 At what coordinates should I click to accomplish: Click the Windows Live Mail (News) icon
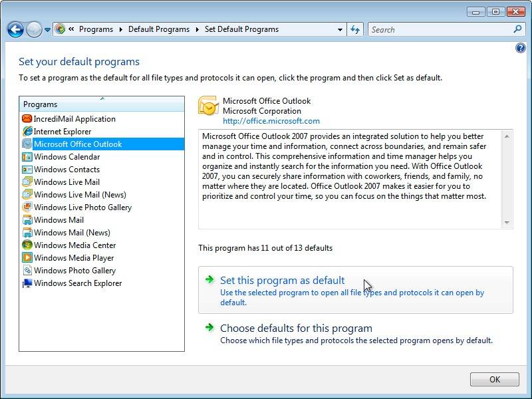pyautogui.click(x=27, y=194)
